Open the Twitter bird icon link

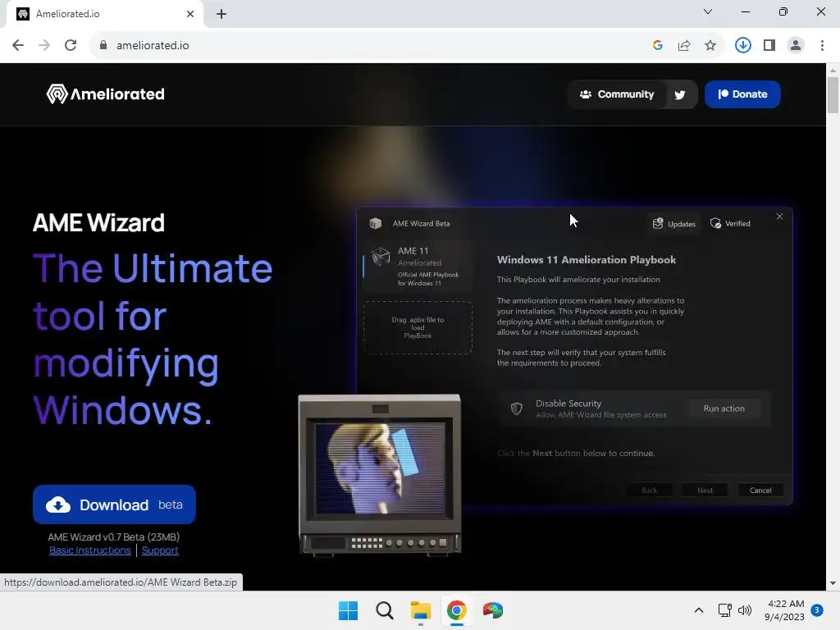680,95
